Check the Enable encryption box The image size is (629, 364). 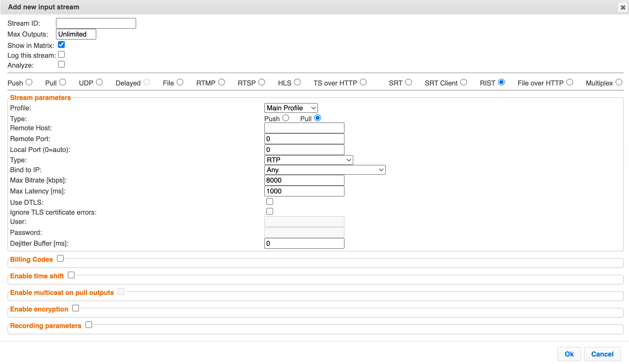click(x=76, y=308)
